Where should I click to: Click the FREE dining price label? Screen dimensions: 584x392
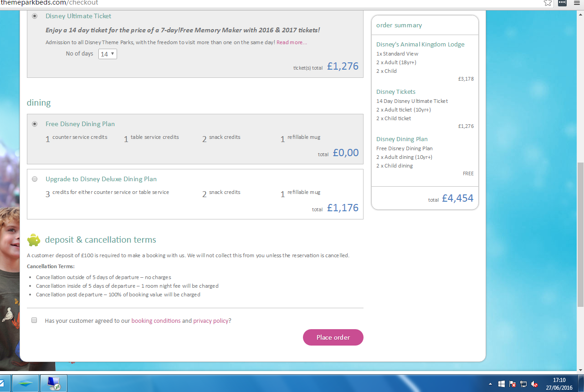click(468, 173)
